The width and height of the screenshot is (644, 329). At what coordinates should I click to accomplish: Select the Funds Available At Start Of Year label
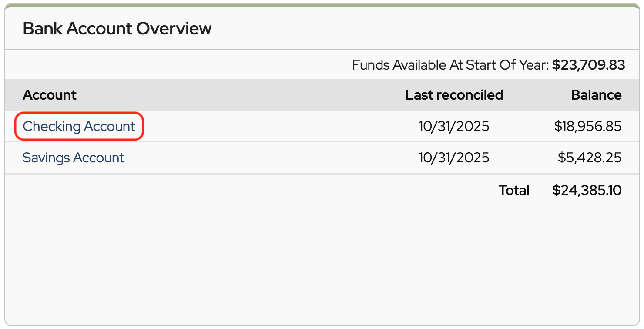[450, 65]
